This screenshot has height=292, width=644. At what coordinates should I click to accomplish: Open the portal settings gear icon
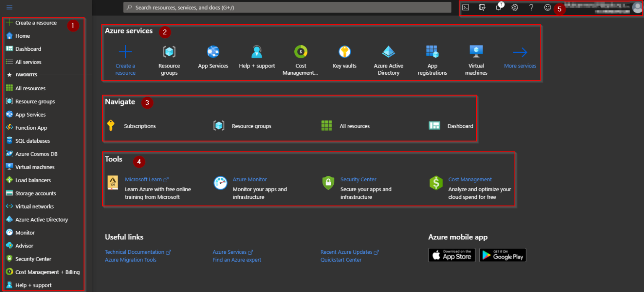pyautogui.click(x=515, y=8)
